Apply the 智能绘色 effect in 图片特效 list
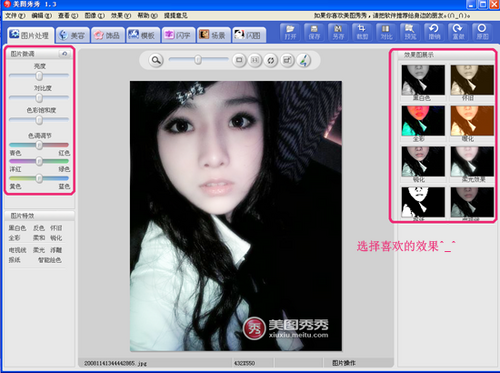This screenshot has width=500, height=373. click(50, 260)
